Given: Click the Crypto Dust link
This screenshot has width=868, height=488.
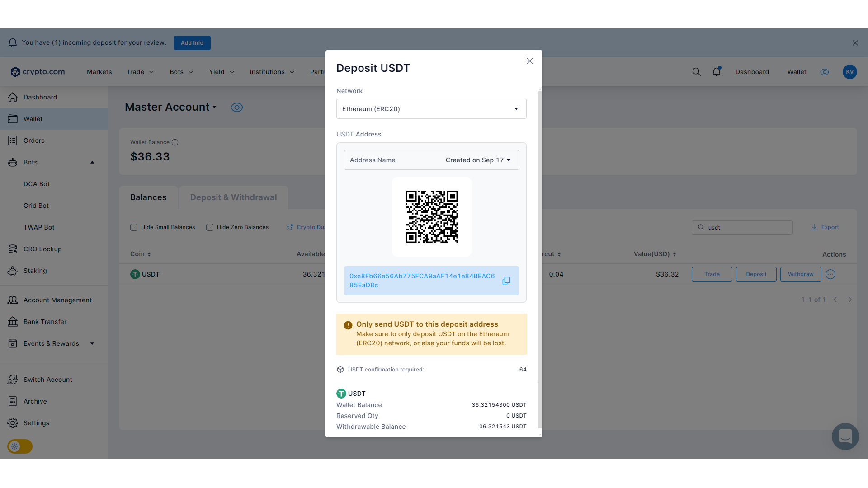Looking at the screenshot, I should click(306, 227).
